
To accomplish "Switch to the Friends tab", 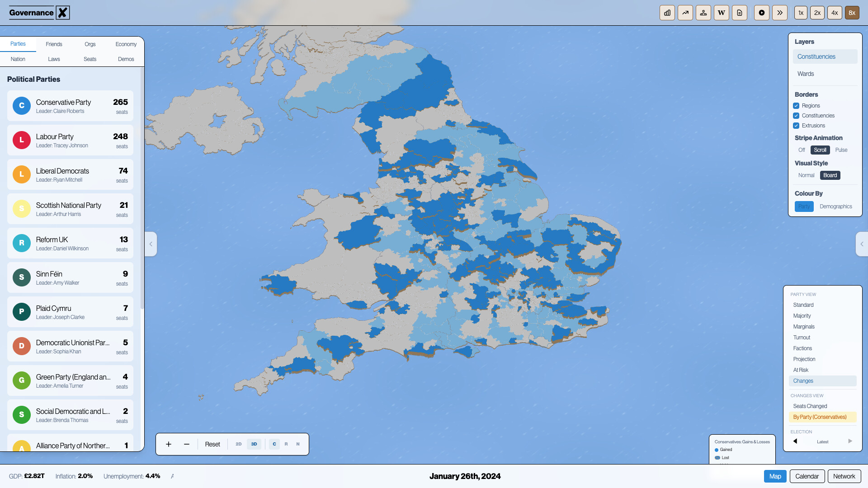I will pos(54,44).
